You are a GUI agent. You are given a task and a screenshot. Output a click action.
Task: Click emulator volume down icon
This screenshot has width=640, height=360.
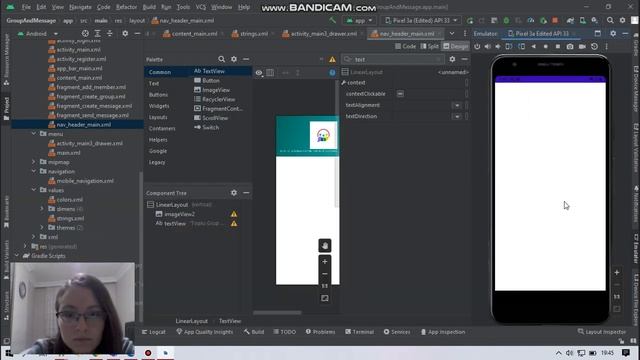pyautogui.click(x=498, y=47)
